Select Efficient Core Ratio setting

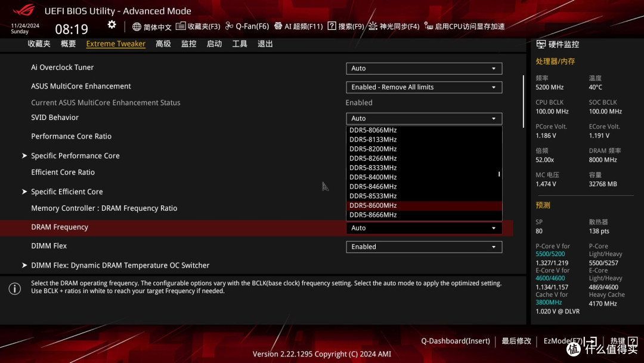coord(63,173)
